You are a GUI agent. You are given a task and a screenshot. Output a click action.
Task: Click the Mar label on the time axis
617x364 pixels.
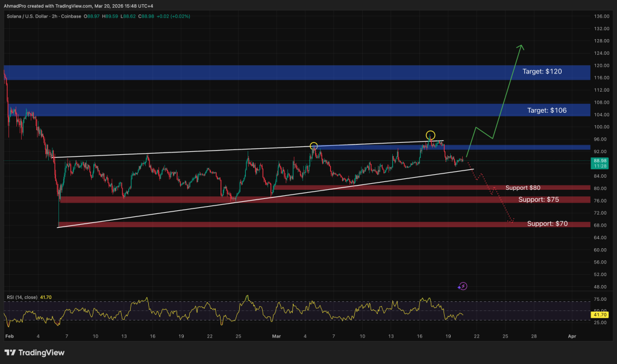pyautogui.click(x=276, y=336)
